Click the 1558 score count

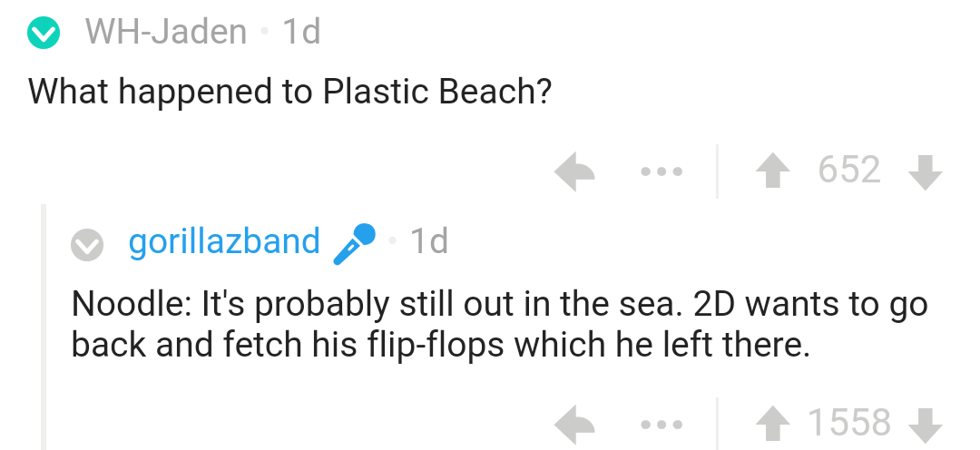point(848,424)
